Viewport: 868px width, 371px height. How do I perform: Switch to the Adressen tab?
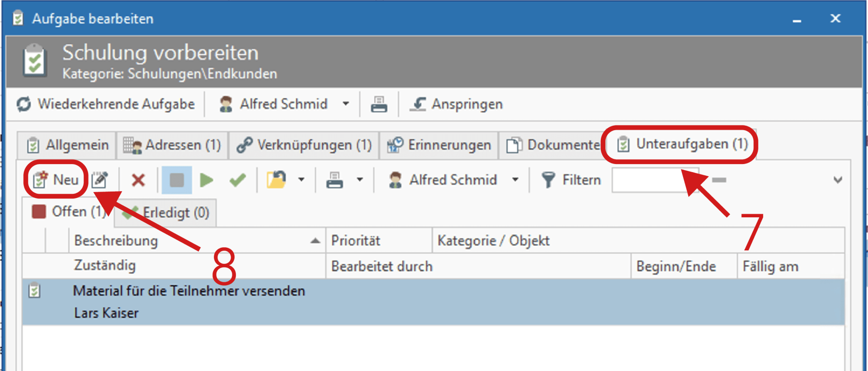tap(172, 145)
